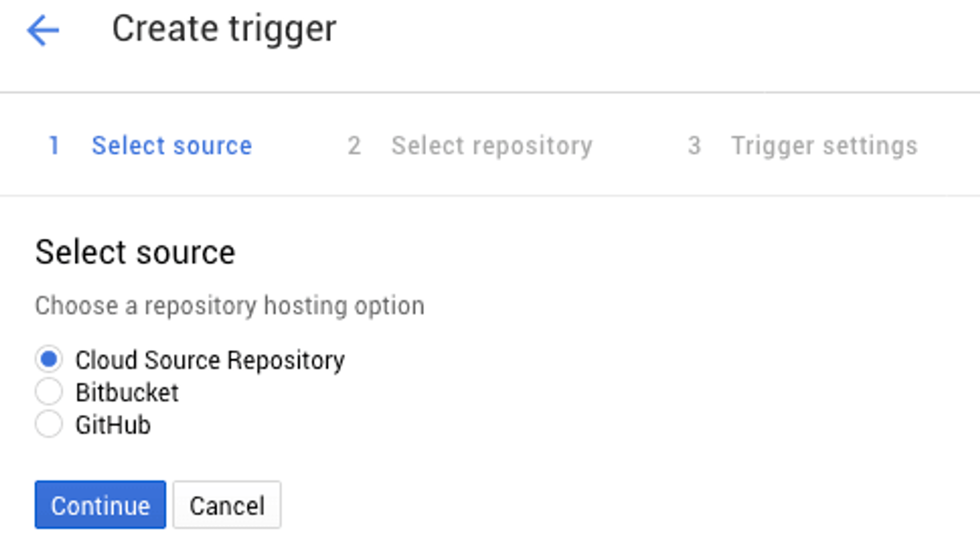Image resolution: width=980 pixels, height=551 pixels.
Task: Click the blue back arrow icon
Action: pyautogui.click(x=43, y=30)
